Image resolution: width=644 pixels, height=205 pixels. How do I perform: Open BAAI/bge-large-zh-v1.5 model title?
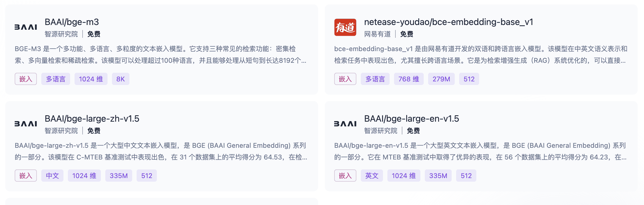[x=92, y=119]
